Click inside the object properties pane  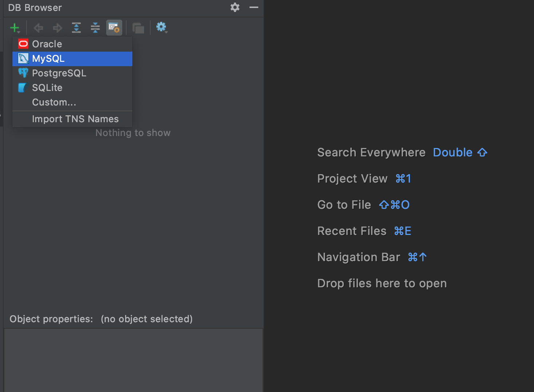coord(133,360)
